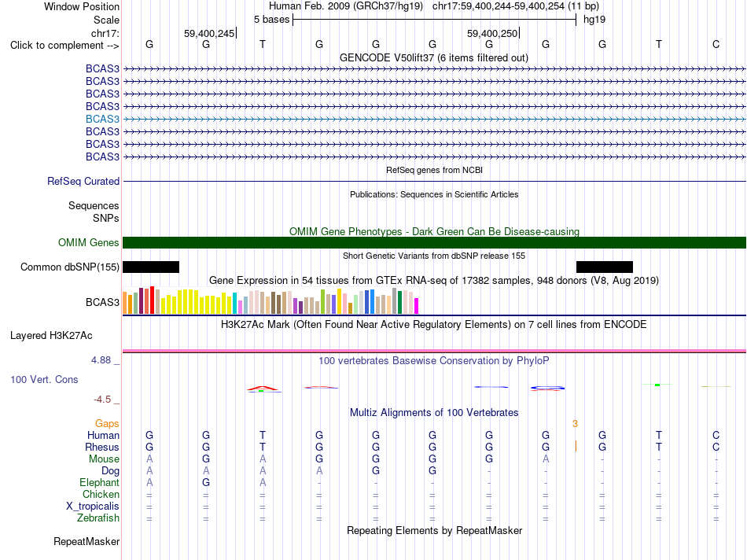The height and width of the screenshot is (560, 747).
Task: Click the OMIM Genes label
Action: coord(88,242)
